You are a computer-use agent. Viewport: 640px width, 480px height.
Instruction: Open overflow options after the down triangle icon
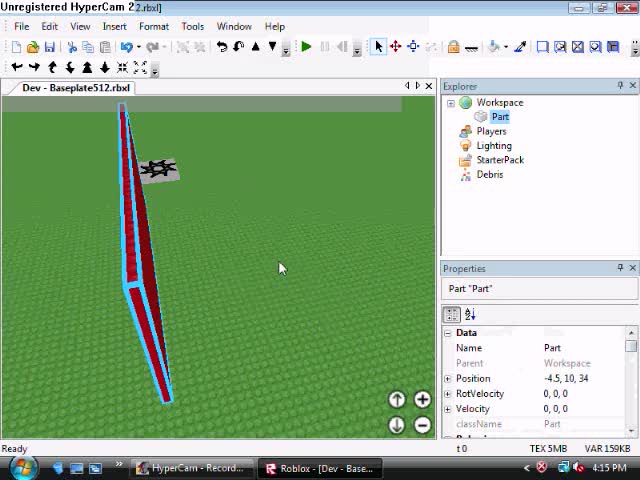click(286, 49)
